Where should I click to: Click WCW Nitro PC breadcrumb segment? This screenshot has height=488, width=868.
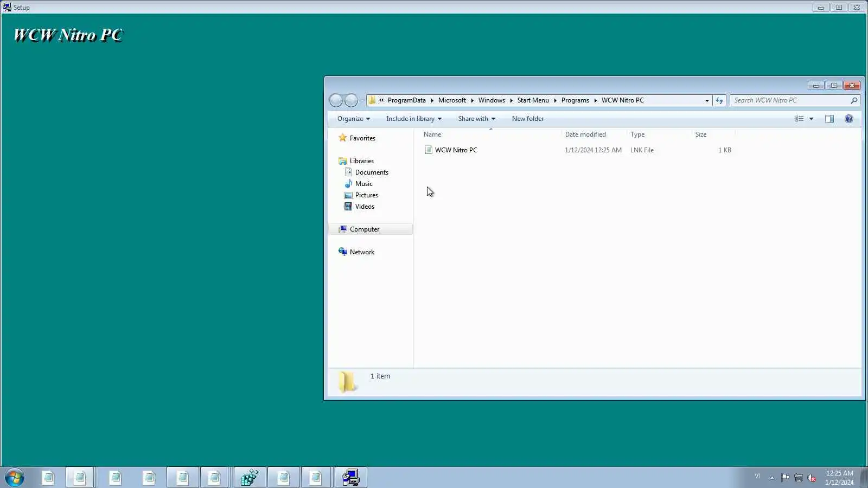623,100
